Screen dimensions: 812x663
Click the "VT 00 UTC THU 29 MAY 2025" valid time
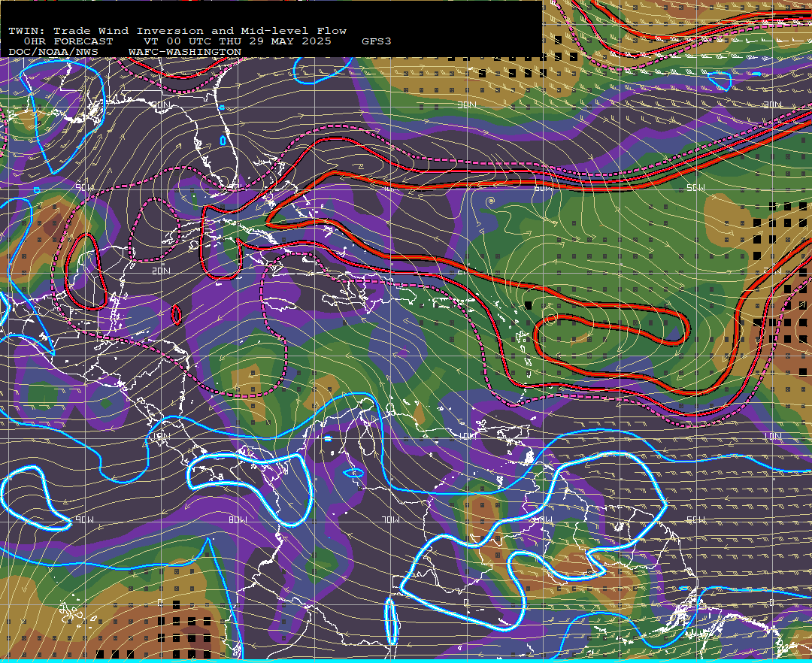coord(237,41)
